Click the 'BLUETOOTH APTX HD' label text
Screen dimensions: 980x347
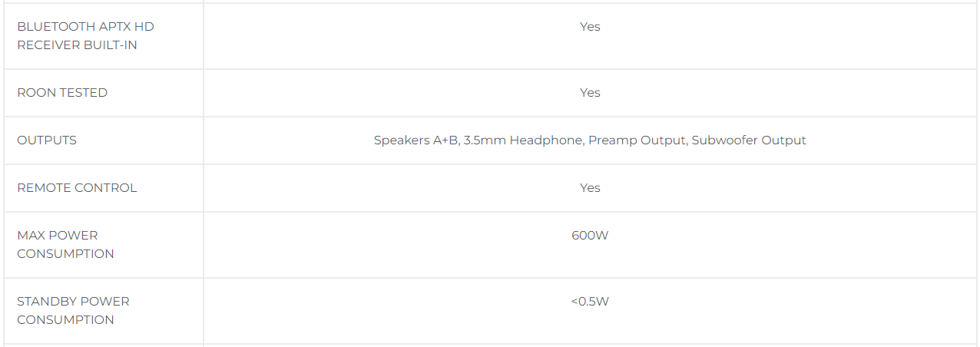point(85,27)
